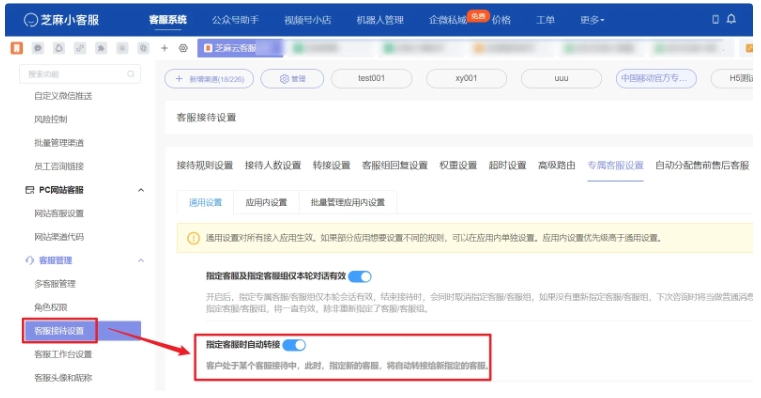This screenshot has height=398, width=761.
Task: Select the 批量管理应用内设置 sub-tab
Action: (x=347, y=202)
